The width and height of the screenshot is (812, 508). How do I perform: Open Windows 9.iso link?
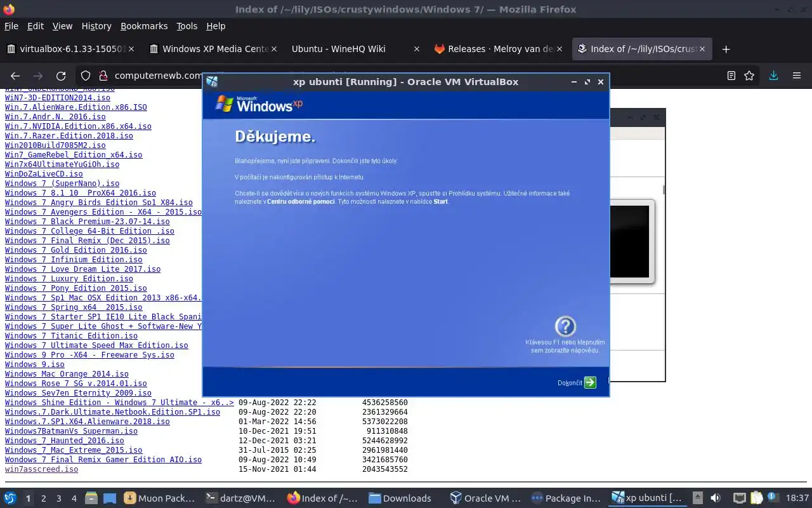(35, 364)
